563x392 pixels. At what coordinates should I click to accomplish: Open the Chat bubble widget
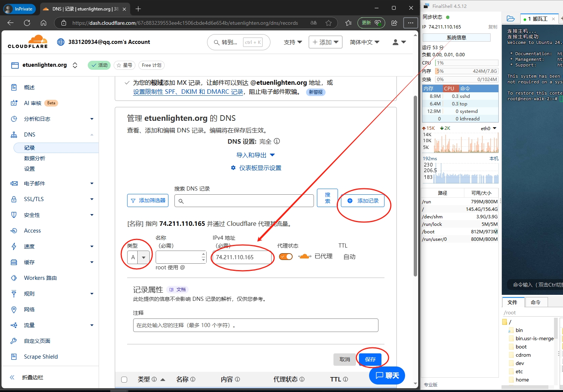[x=387, y=375]
